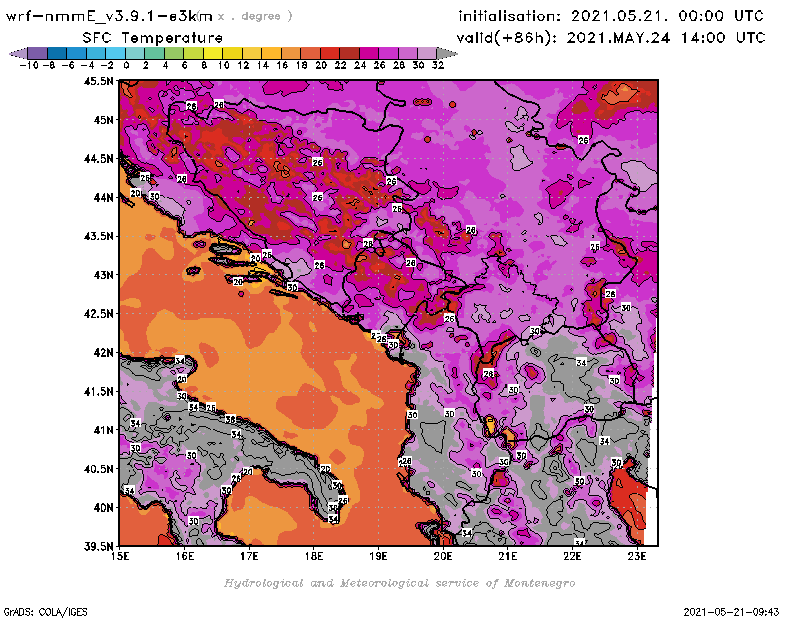
Task: Click the '41.5N' latitude axis label
Action: (x=98, y=391)
